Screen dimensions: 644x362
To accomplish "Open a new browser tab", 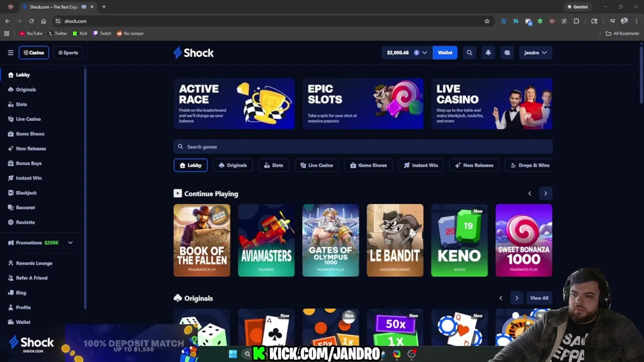I will (104, 7).
